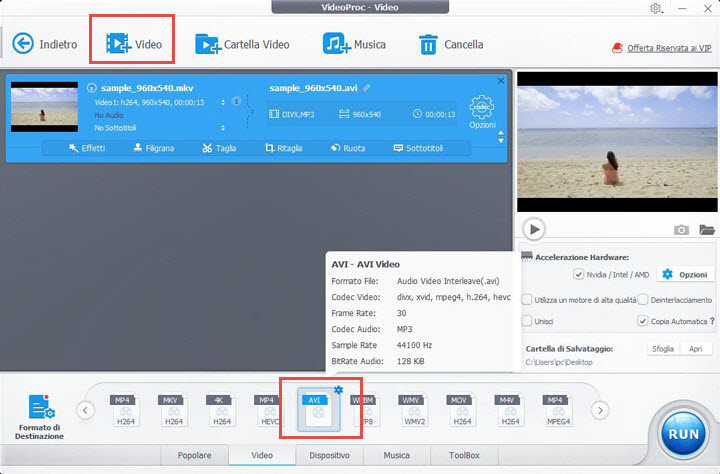Viewport: 720px width, 474px height.
Task: Select the source video thumbnail
Action: tap(44, 107)
